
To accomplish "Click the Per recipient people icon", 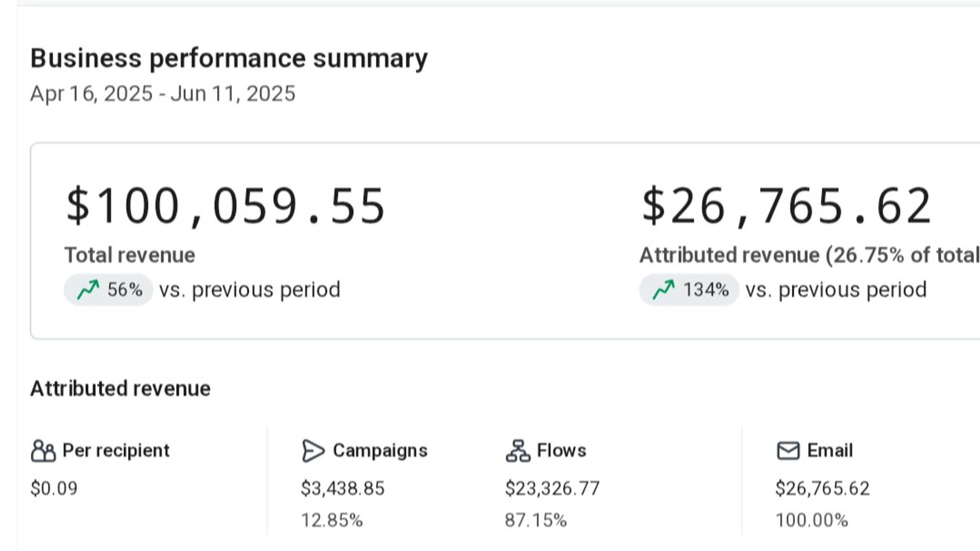I will click(x=43, y=451).
